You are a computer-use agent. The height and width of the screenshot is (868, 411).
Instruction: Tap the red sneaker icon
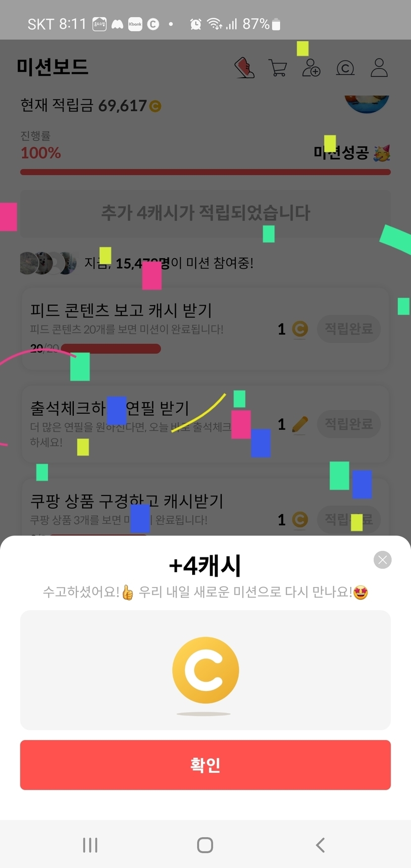click(244, 68)
